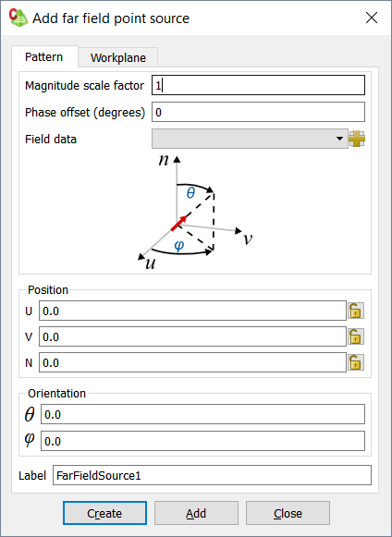Click the N position input field
The height and width of the screenshot is (537, 392).
coord(192,362)
